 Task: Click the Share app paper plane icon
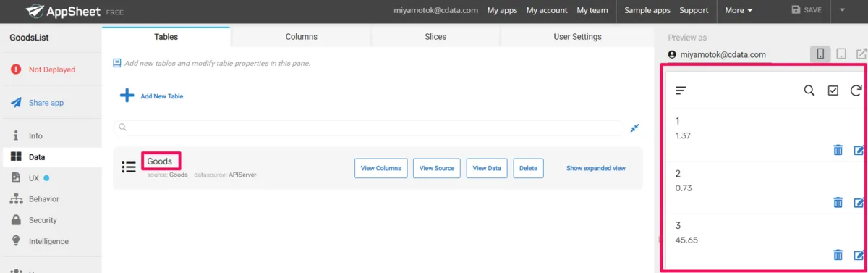point(15,103)
